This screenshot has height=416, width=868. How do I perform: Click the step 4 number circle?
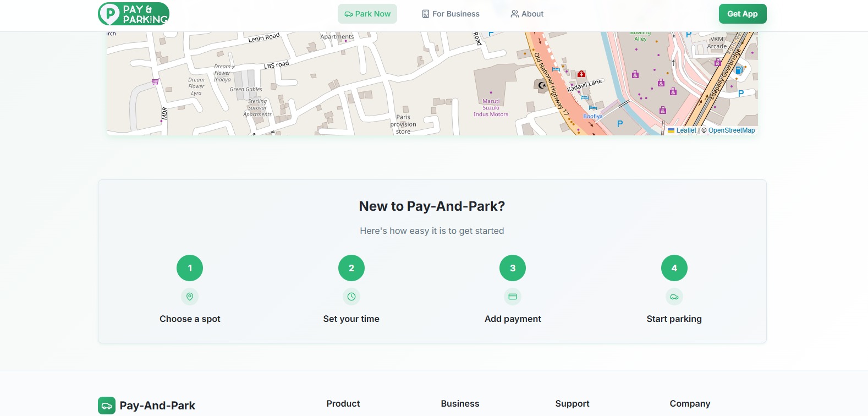point(674,268)
